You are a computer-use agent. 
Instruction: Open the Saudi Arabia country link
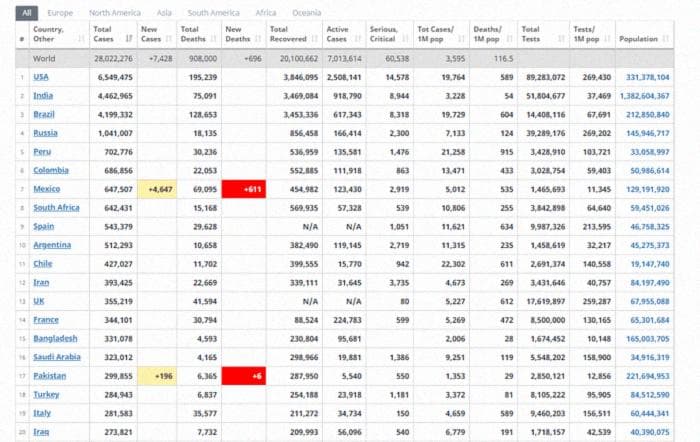pyautogui.click(x=57, y=357)
